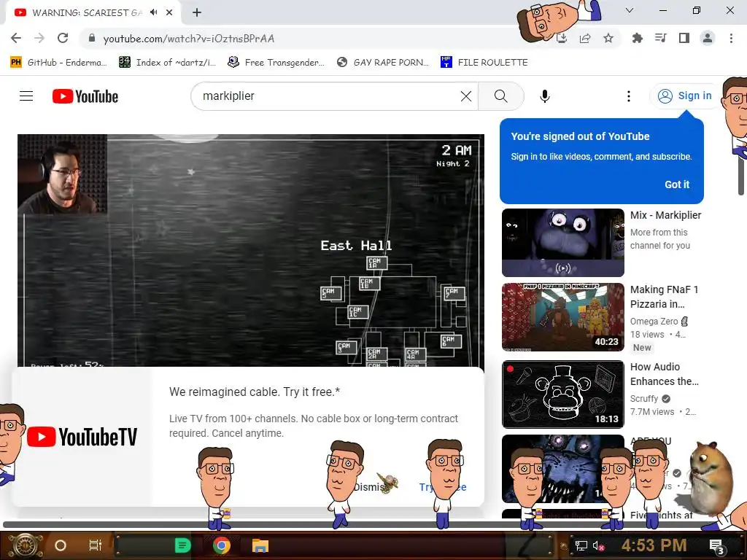This screenshot has width=747, height=560.
Task: Mute the tab via speaker icon
Action: (153, 12)
